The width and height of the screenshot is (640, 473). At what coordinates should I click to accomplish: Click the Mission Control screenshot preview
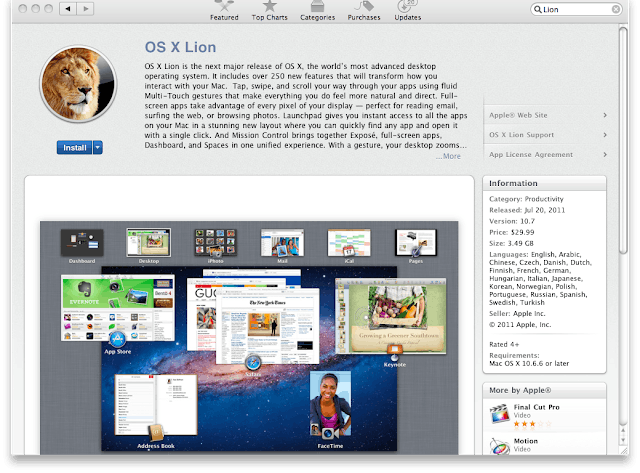(x=249, y=338)
